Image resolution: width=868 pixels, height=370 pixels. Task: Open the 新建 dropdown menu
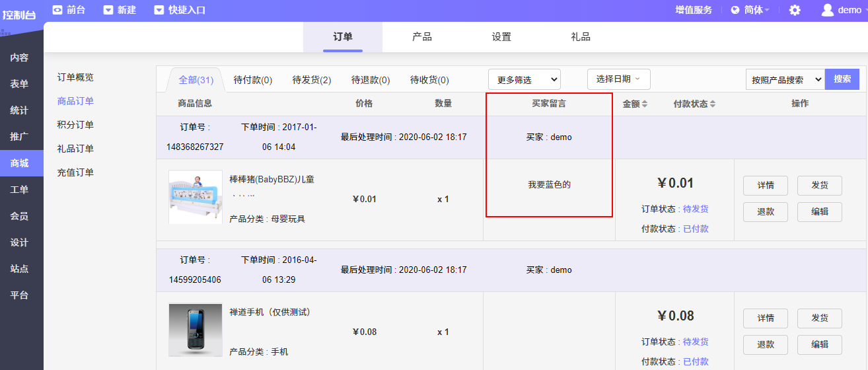(120, 10)
